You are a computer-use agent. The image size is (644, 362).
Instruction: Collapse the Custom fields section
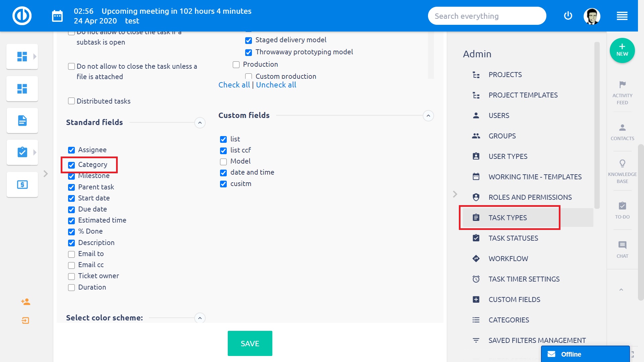pyautogui.click(x=428, y=116)
